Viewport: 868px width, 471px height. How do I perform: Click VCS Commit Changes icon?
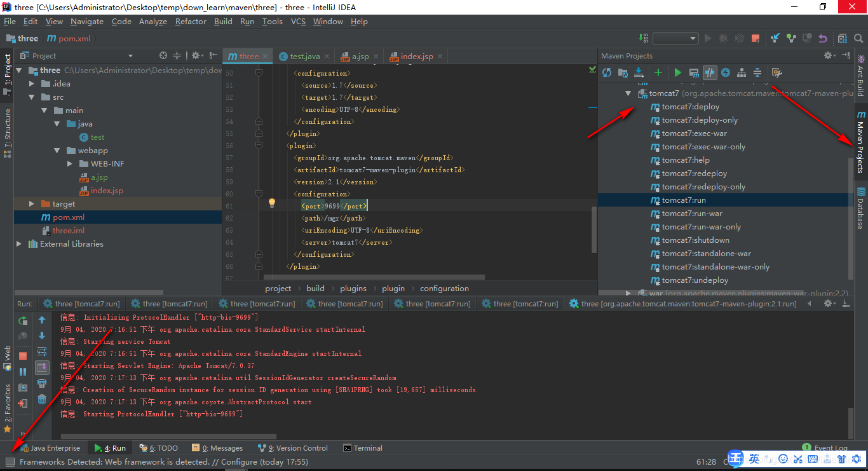point(791,38)
